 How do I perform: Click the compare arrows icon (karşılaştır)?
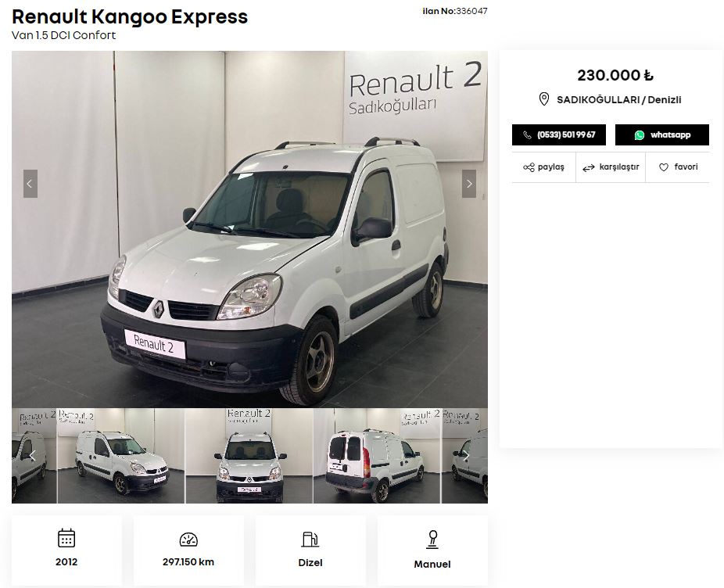(588, 168)
